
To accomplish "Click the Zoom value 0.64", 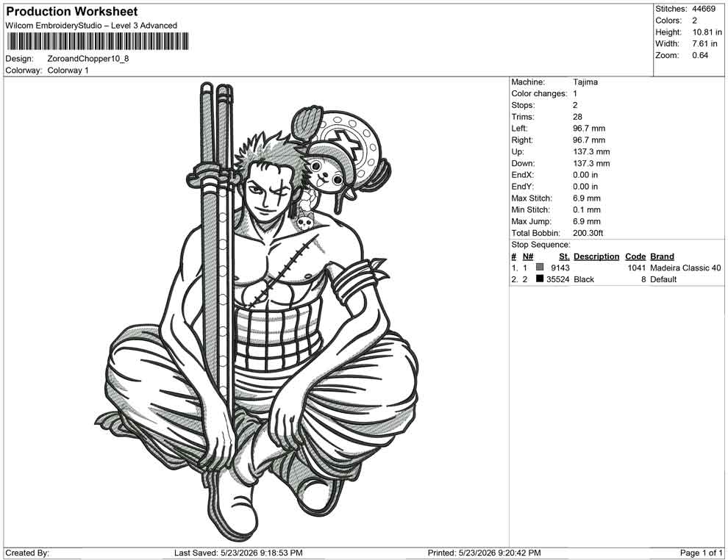I will tap(700, 55).
